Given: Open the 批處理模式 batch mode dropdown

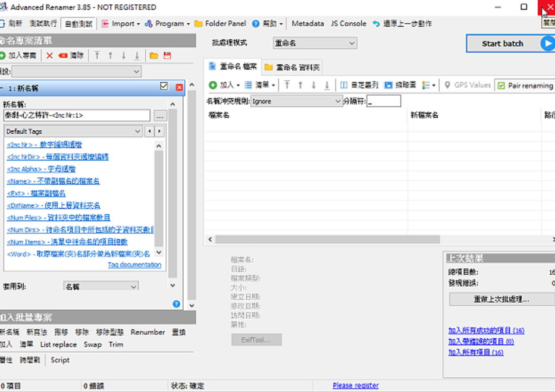Looking at the screenshot, I should pyautogui.click(x=315, y=43).
